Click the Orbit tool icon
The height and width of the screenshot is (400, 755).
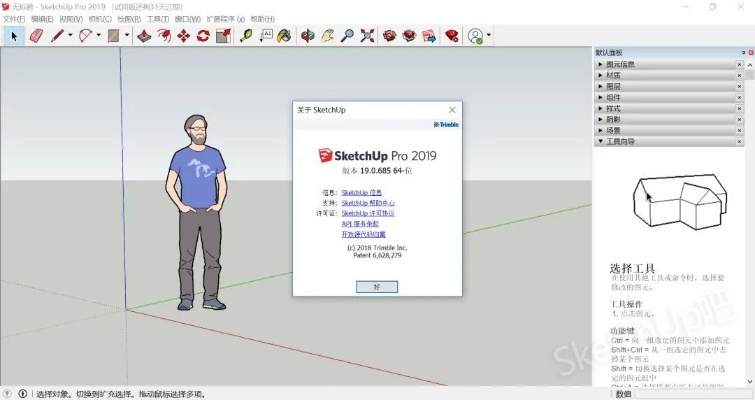pyautogui.click(x=308, y=36)
